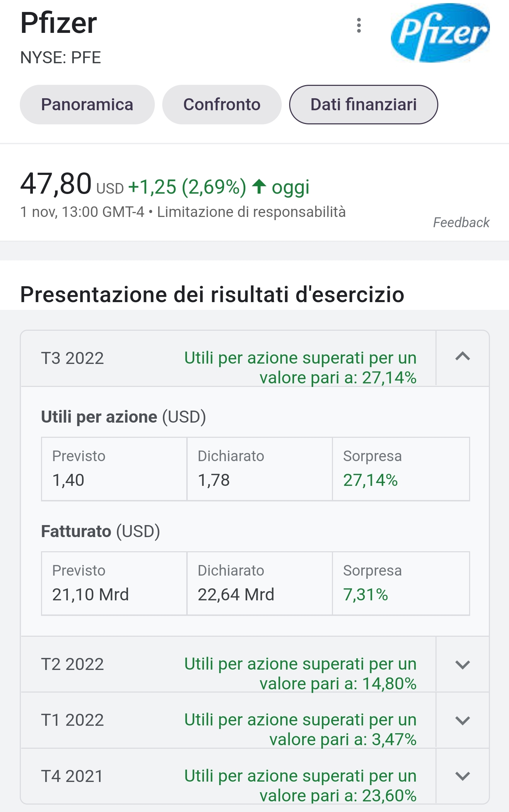Click the EPS Sorpresa 27,14% cell

(x=401, y=469)
